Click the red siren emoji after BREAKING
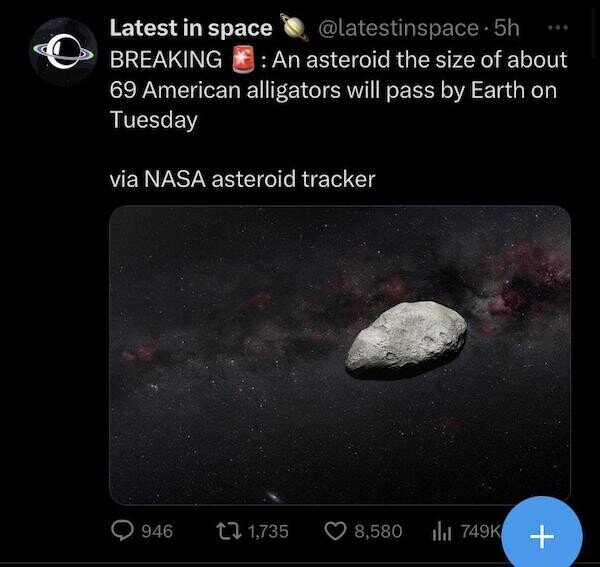 243,59
